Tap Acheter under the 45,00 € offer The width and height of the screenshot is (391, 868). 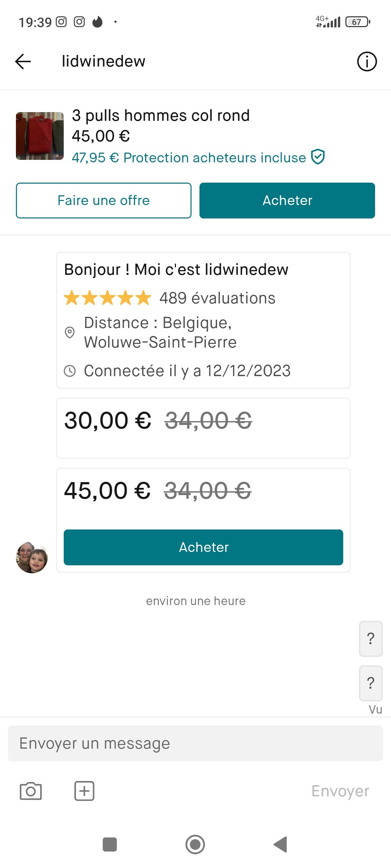click(203, 547)
